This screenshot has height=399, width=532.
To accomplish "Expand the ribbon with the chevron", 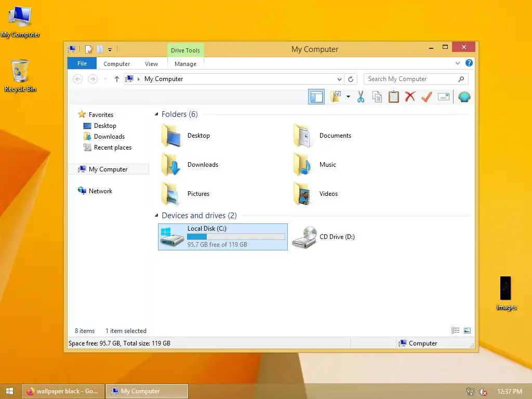I will coord(458,63).
